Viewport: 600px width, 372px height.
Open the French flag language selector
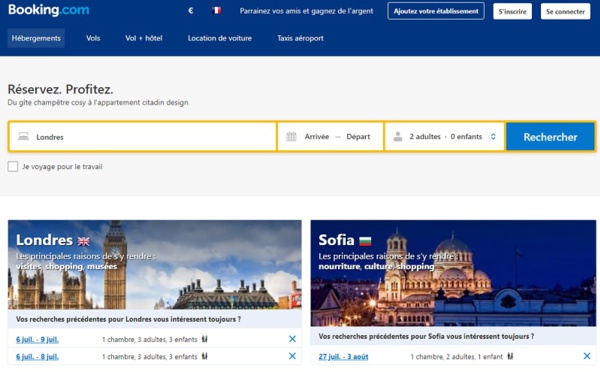[217, 11]
